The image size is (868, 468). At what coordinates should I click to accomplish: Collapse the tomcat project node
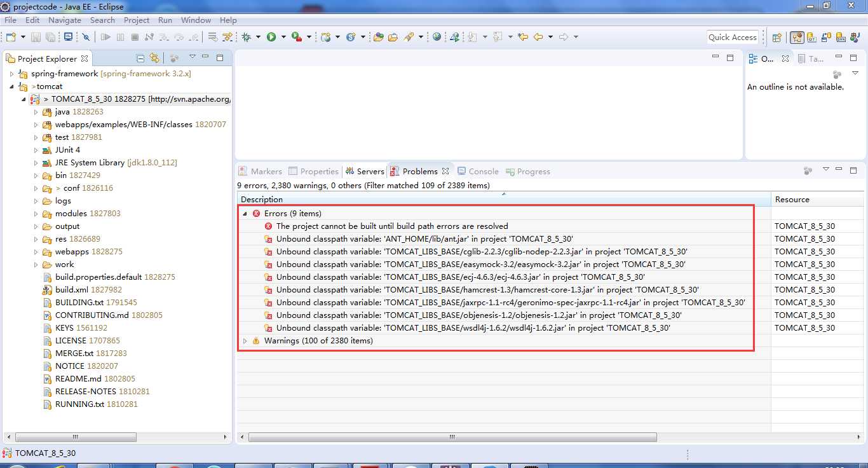[11, 86]
